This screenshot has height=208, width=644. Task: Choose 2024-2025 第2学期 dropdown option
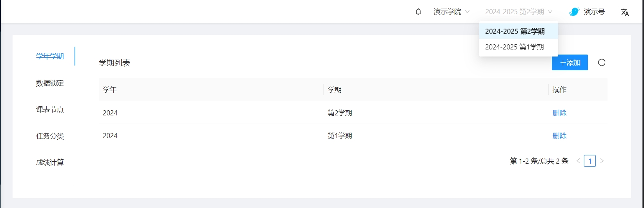[x=515, y=31]
